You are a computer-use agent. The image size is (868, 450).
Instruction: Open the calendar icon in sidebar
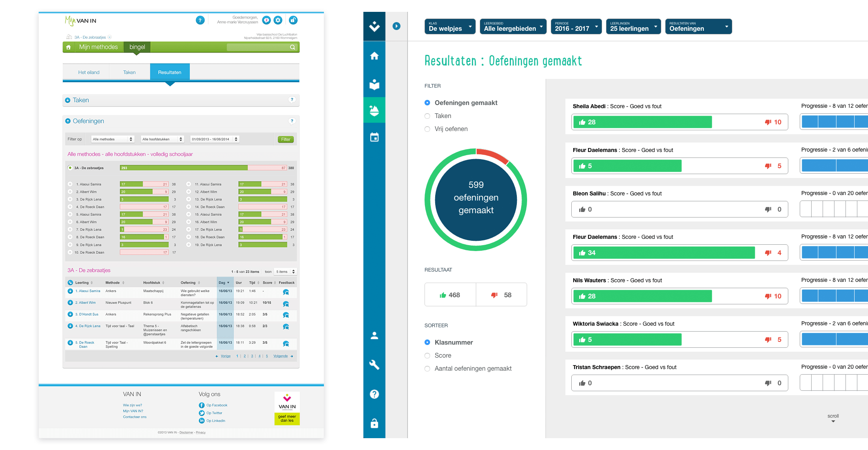374,137
